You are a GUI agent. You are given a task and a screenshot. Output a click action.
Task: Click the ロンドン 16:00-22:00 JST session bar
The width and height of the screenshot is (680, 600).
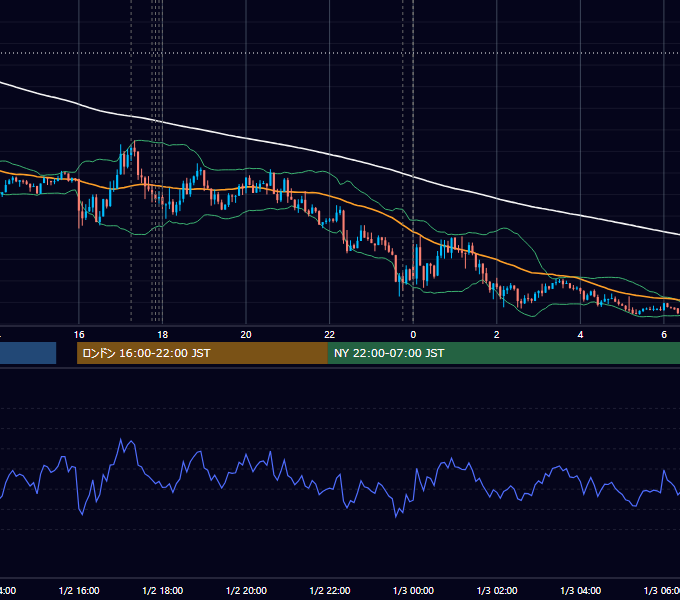pos(202,353)
